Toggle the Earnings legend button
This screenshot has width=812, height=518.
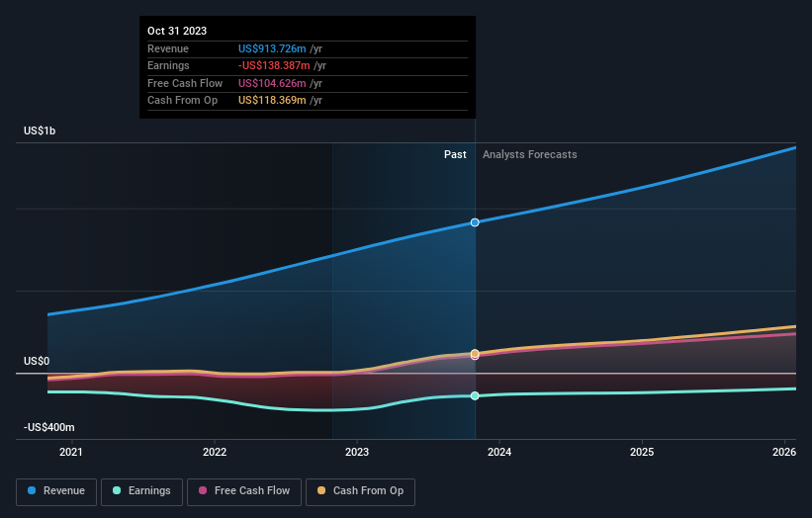(x=141, y=491)
